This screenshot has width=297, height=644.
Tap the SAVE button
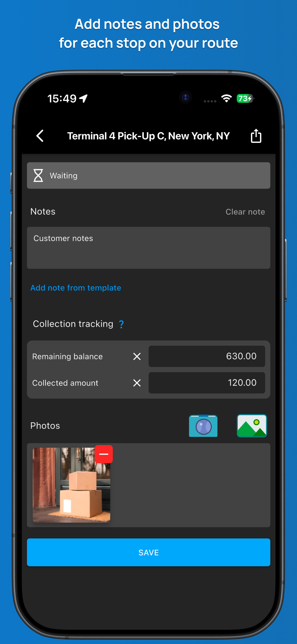pyautogui.click(x=148, y=552)
